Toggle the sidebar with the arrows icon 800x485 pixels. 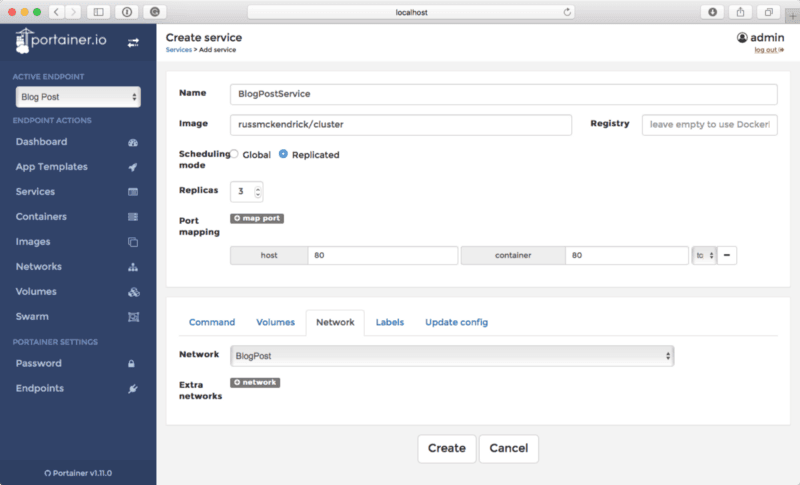(133, 42)
